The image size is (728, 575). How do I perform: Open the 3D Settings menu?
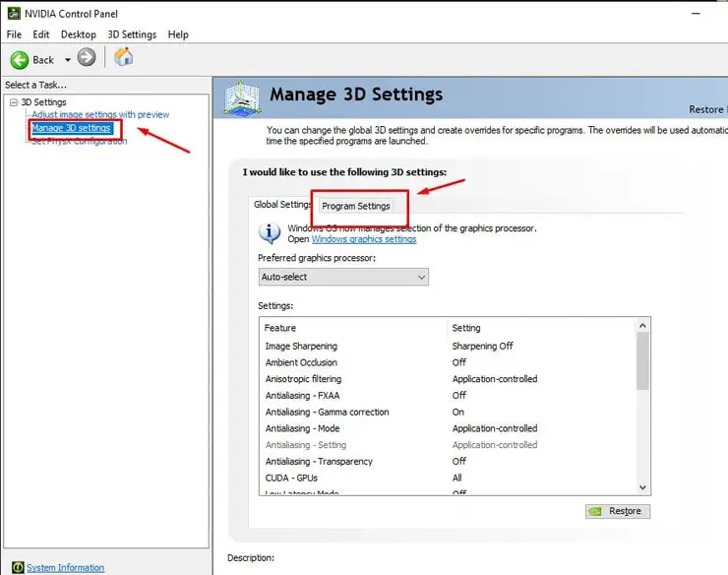[132, 34]
